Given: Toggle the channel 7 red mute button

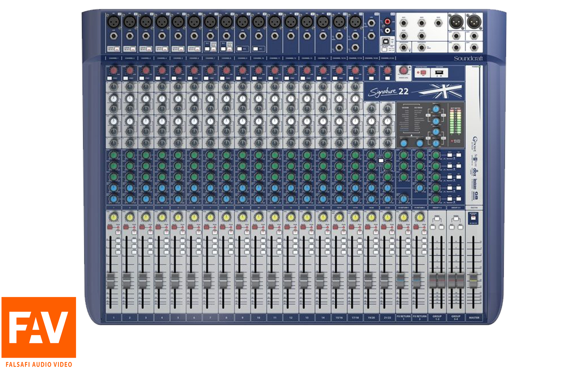Looking at the screenshot, I should [207, 228].
